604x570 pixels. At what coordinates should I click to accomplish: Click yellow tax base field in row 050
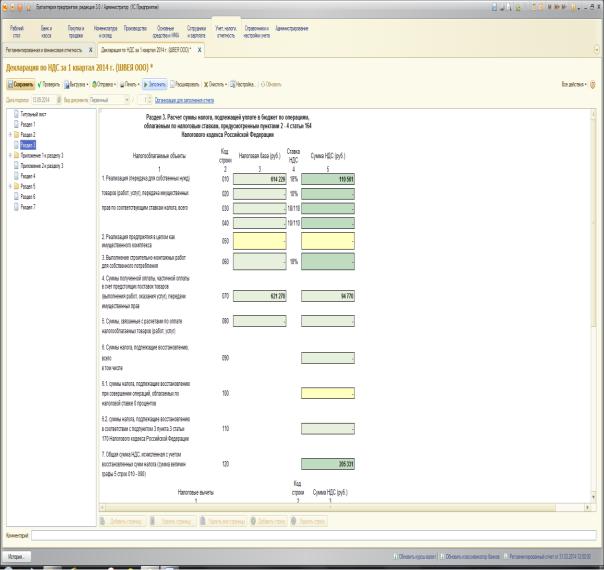click(x=260, y=241)
